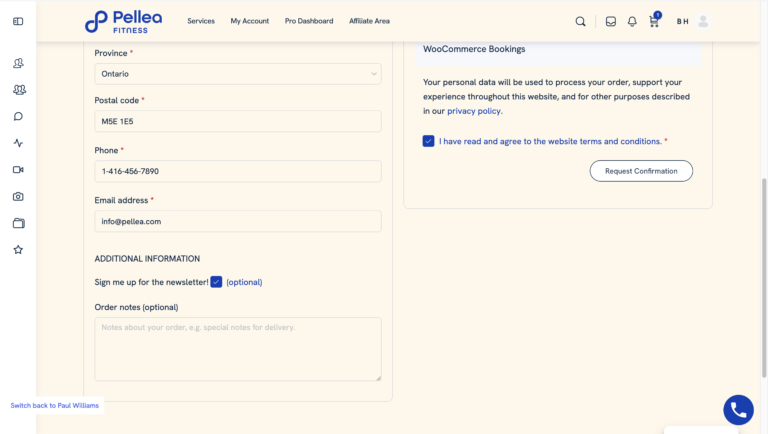This screenshot has height=434, width=768.
Task: Click the B H username text
Action: point(682,22)
